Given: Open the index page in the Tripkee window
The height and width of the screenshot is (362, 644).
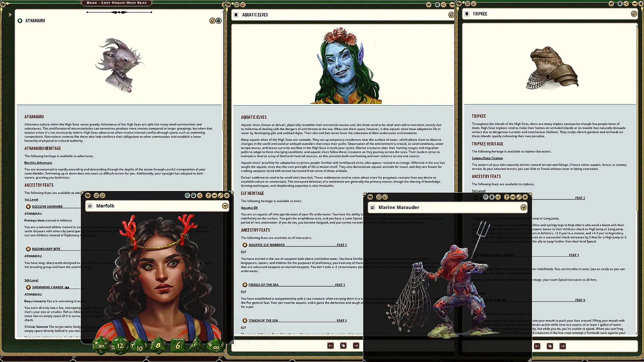Looking at the screenshot, I should pyautogui.click(x=550, y=346).
